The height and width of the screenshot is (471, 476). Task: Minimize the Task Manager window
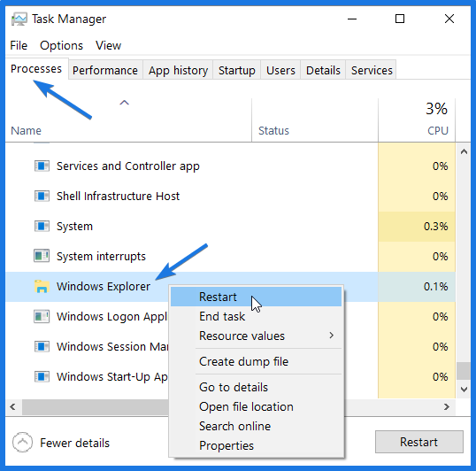352,19
